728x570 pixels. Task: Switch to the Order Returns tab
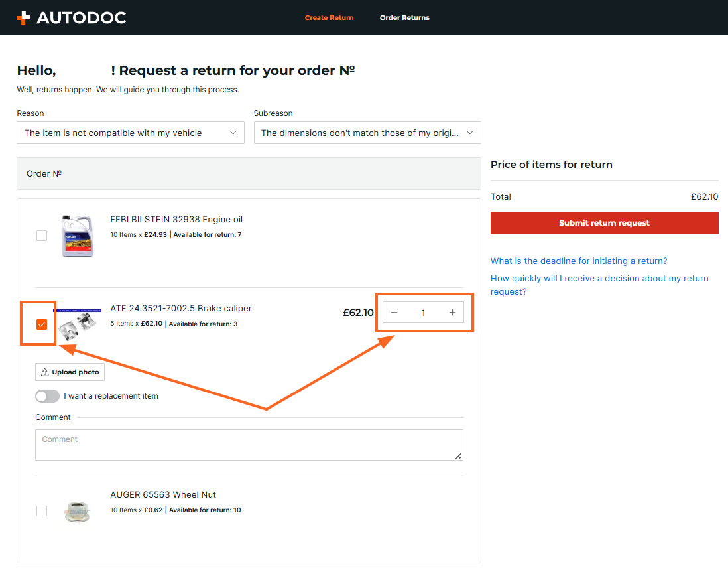tap(404, 18)
